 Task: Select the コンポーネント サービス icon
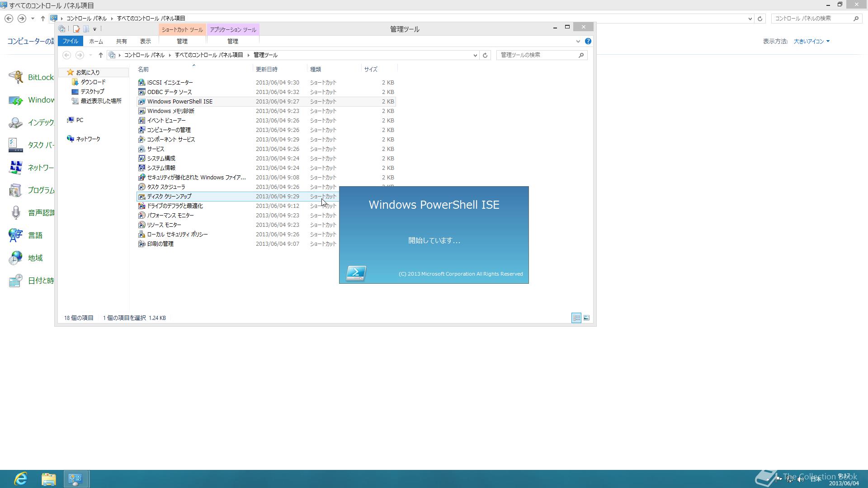click(x=142, y=140)
